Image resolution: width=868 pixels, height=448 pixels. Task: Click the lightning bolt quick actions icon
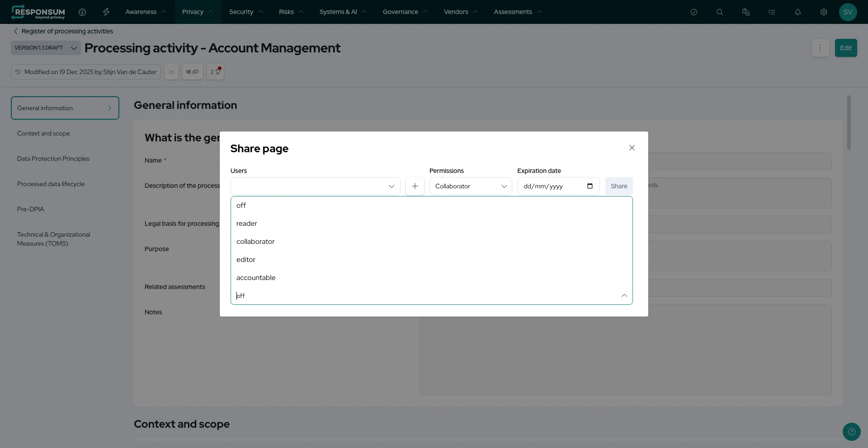106,12
